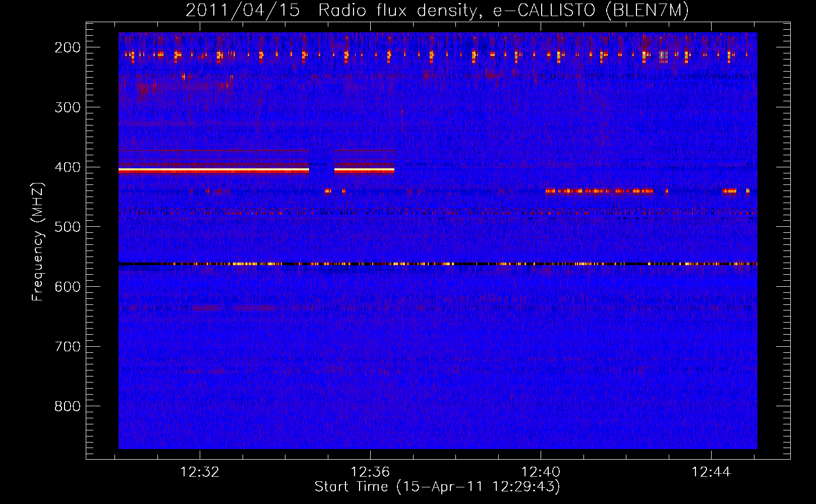Click the shorter bright band segment near 12:36
The width and height of the screenshot is (816, 504).
click(364, 171)
